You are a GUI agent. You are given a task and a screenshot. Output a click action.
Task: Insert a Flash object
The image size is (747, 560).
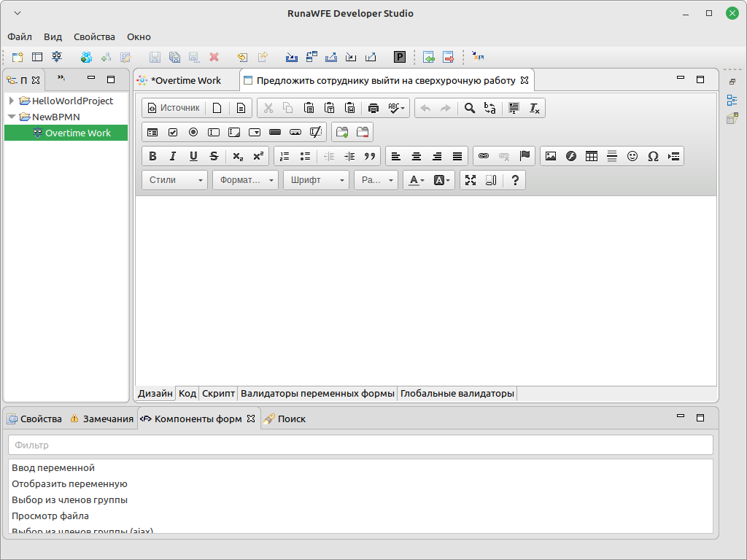[571, 156]
